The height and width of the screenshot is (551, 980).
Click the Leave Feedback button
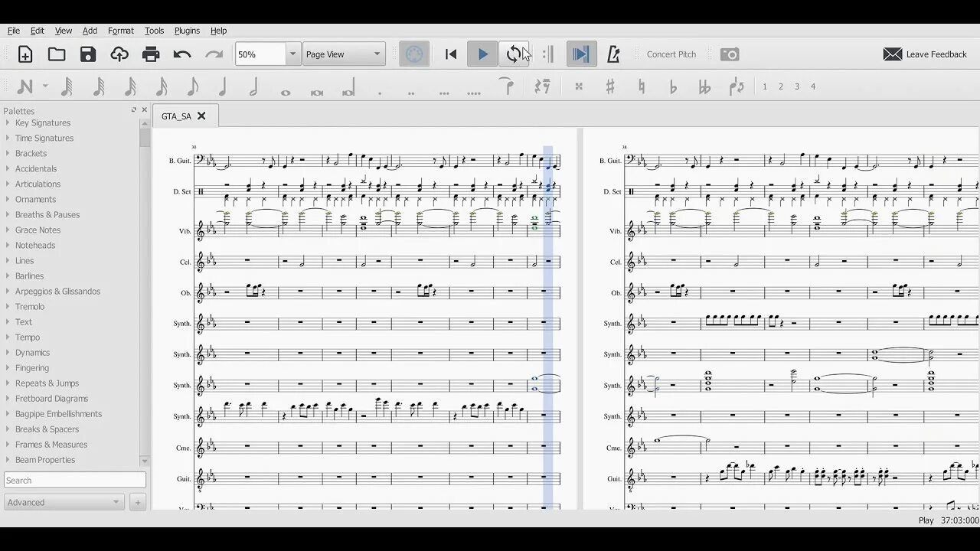pyautogui.click(x=925, y=54)
